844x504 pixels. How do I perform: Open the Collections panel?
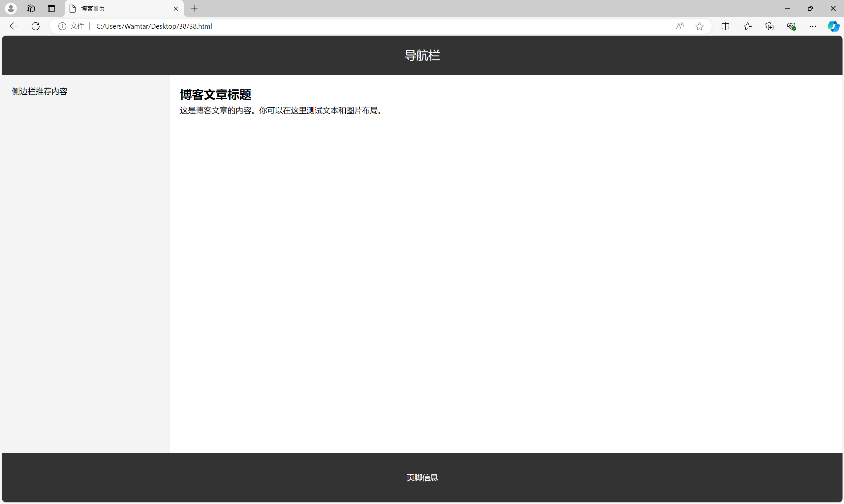pyautogui.click(x=770, y=26)
